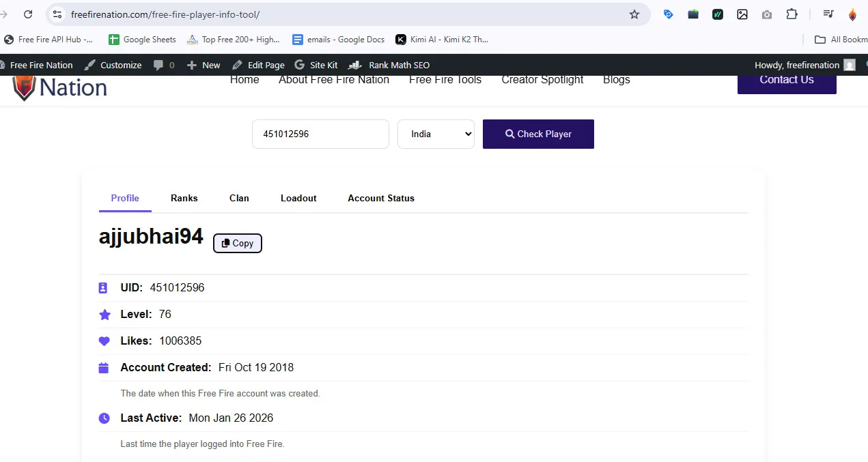Click the player UID input field

[x=320, y=134]
